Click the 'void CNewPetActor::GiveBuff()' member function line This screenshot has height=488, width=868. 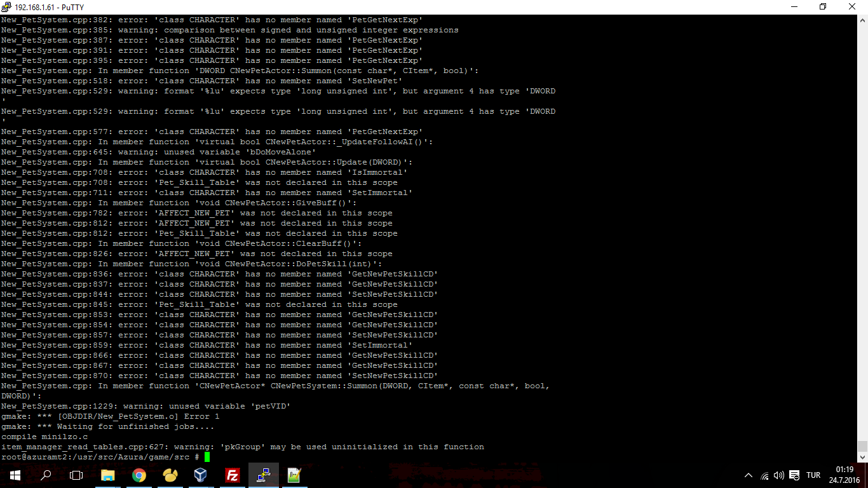179,203
